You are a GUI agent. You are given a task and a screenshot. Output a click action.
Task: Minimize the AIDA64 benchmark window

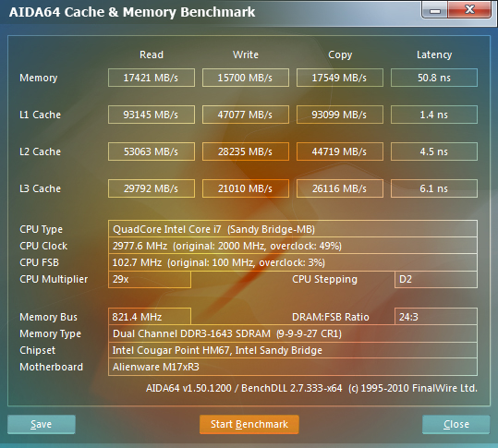[x=435, y=10]
